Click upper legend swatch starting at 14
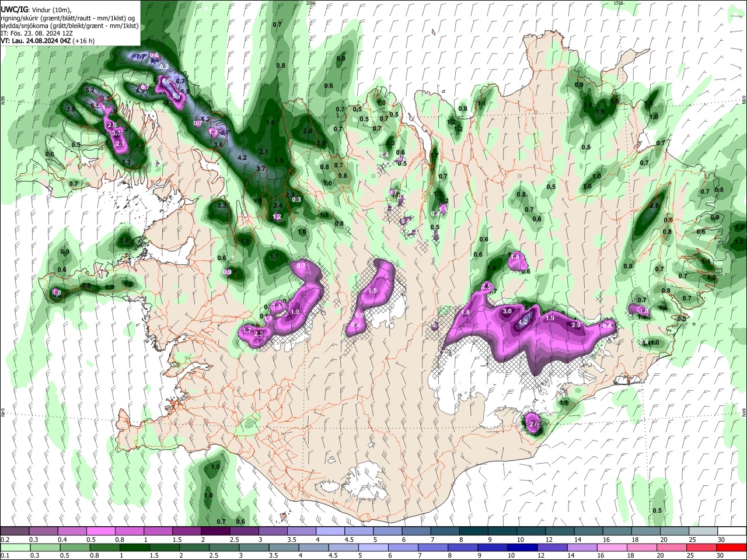Image resolution: width=747 pixels, height=560 pixels. (587, 531)
